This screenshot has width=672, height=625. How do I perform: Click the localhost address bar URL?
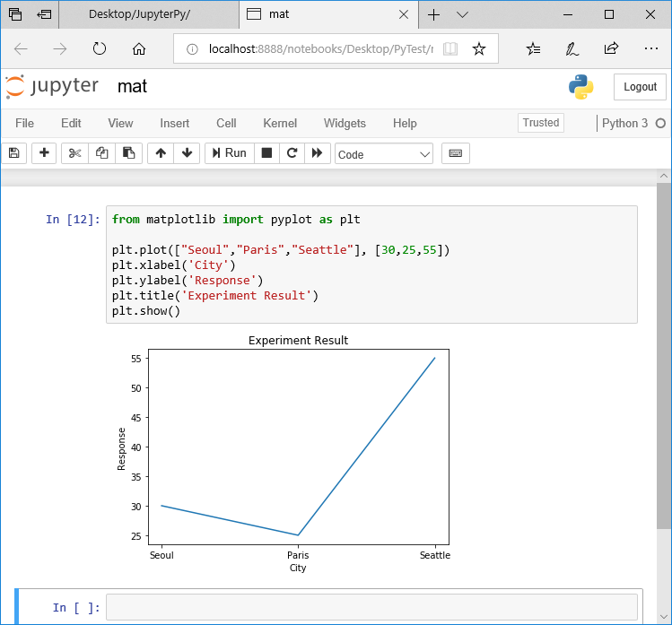tap(320, 49)
